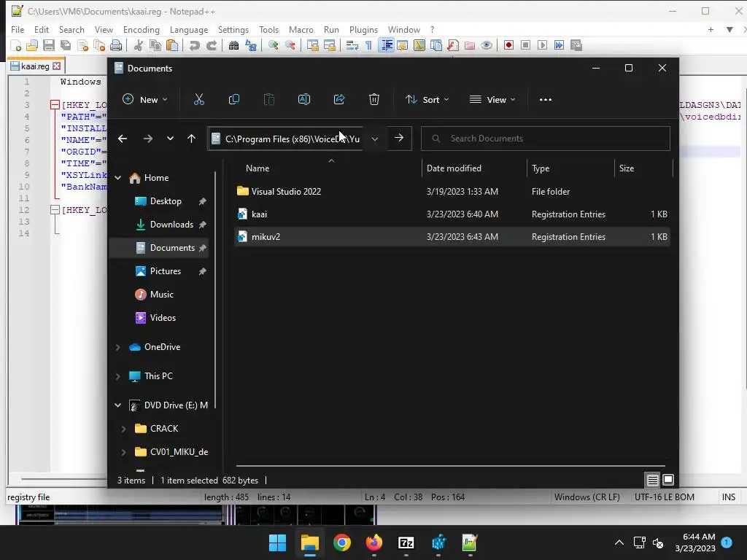Expand address bar history dropdown

point(375,139)
